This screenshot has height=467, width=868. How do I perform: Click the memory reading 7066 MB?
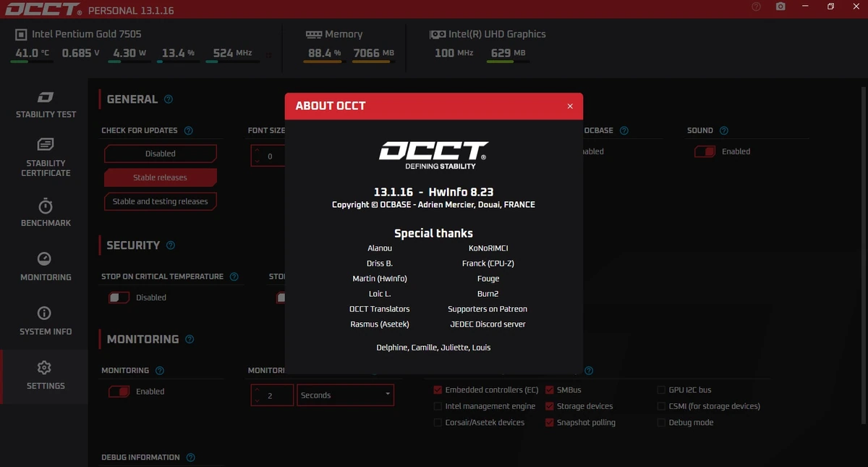click(x=374, y=53)
